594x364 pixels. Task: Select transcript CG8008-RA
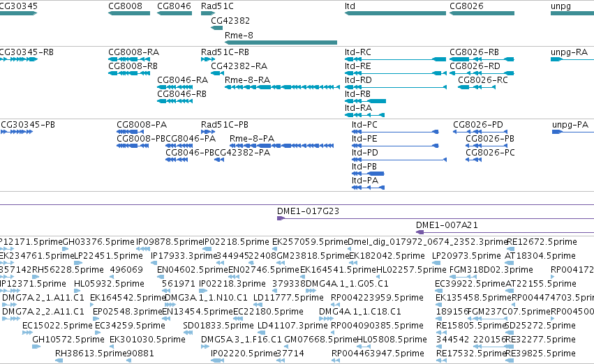tap(129, 59)
